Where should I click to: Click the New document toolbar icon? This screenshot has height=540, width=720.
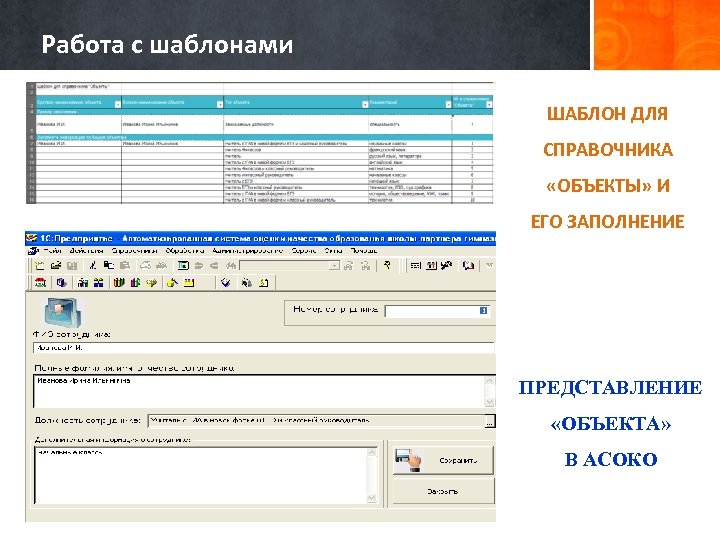pos(40,265)
